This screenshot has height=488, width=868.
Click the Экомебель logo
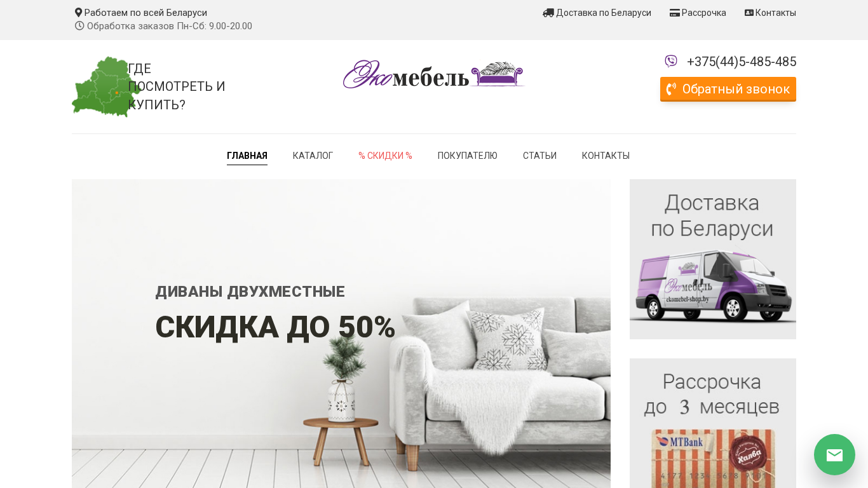coord(434,74)
